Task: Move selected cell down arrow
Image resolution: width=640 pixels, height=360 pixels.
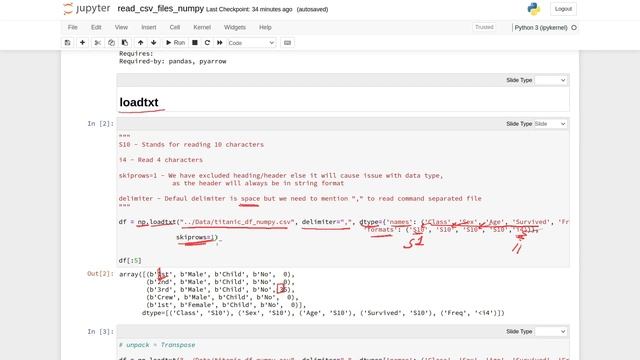Action: tap(153, 43)
